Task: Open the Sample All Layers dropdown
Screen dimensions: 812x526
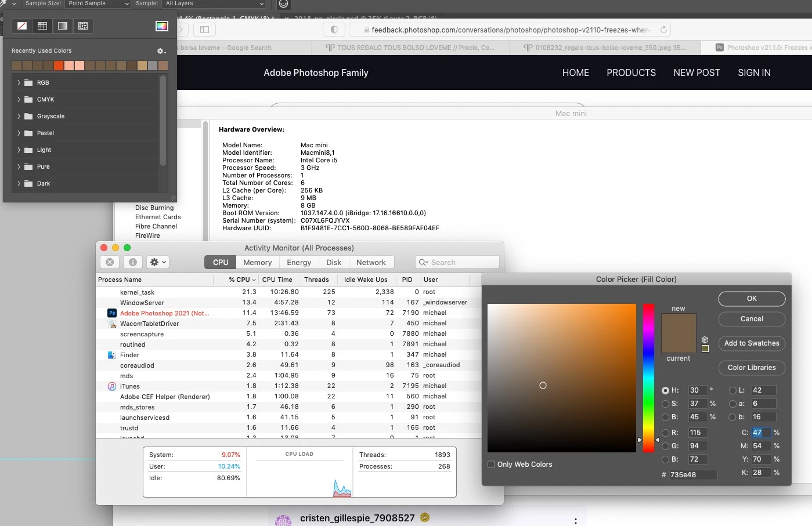Action: [214, 3]
